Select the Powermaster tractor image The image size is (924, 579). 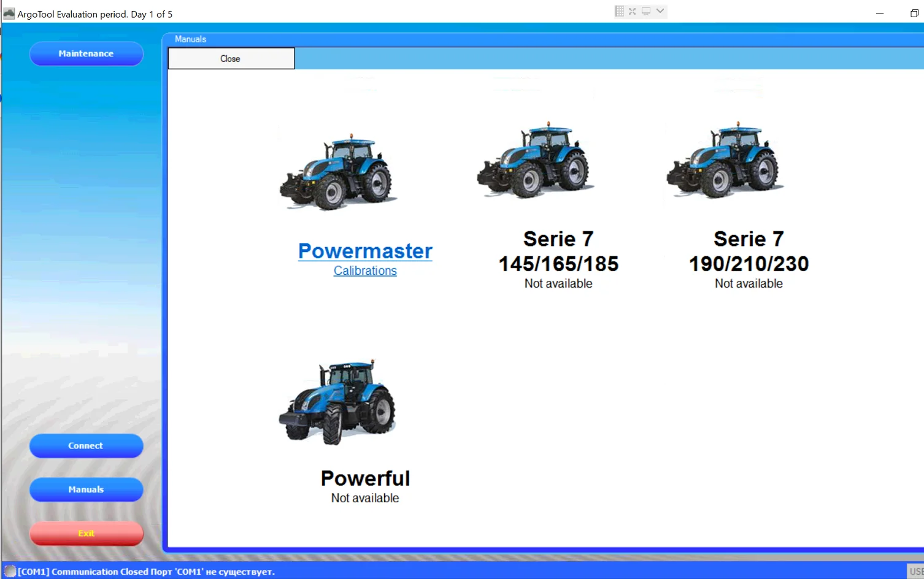click(x=338, y=172)
